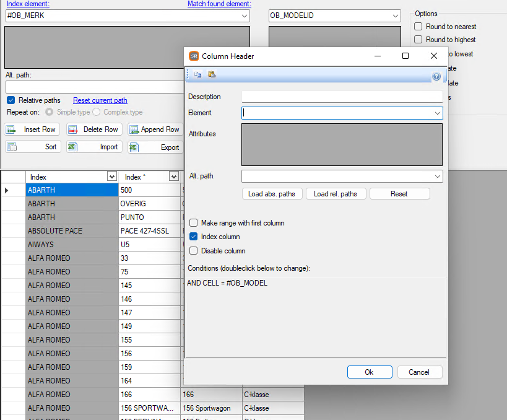The image size is (507, 420).
Task: Click the copy icon in Column Header toolbar
Action: (x=197, y=74)
